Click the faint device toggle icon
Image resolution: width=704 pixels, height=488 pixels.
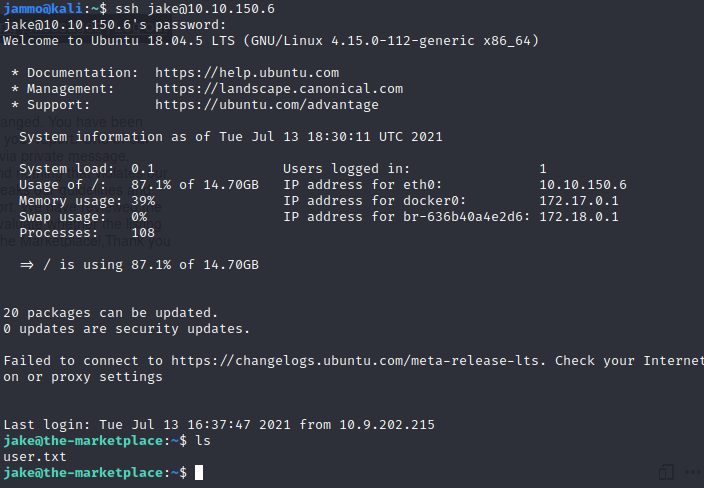point(666,472)
